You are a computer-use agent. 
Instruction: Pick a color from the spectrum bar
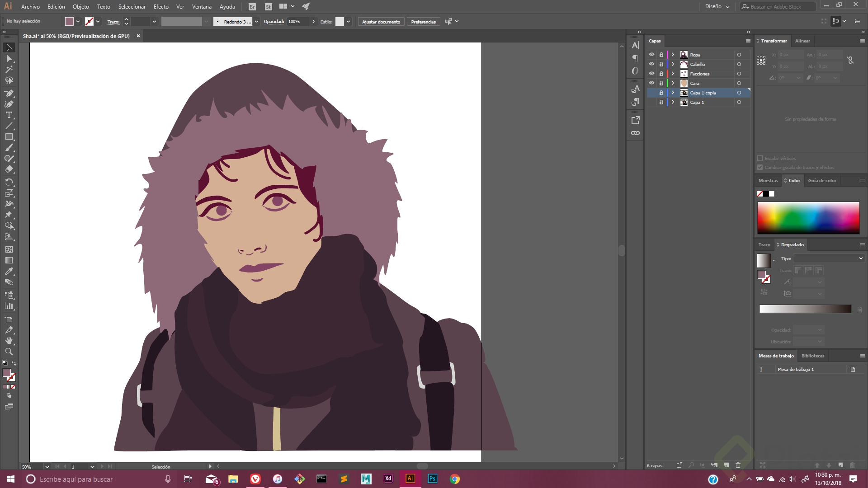click(808, 218)
